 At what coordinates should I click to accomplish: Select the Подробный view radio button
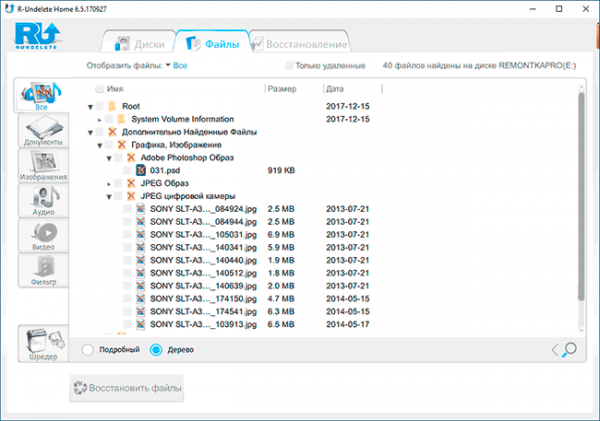click(87, 349)
